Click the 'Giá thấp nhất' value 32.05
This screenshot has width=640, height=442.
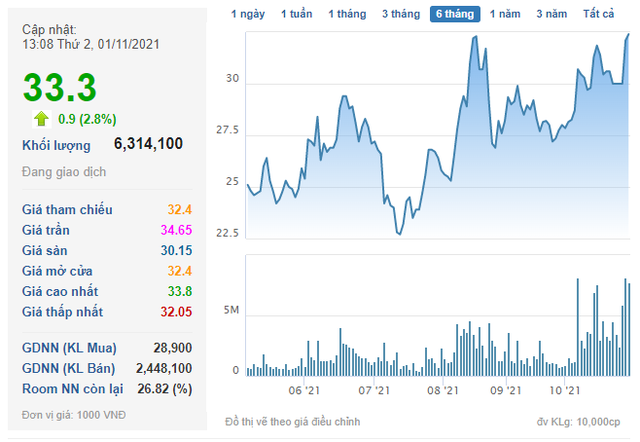tap(175, 313)
